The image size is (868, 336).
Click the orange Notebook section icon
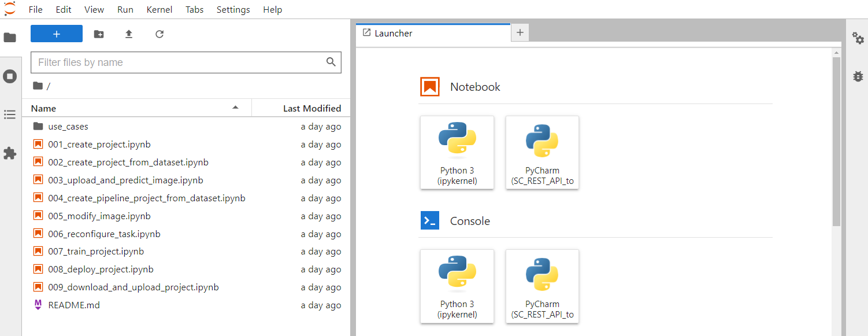pyautogui.click(x=430, y=87)
